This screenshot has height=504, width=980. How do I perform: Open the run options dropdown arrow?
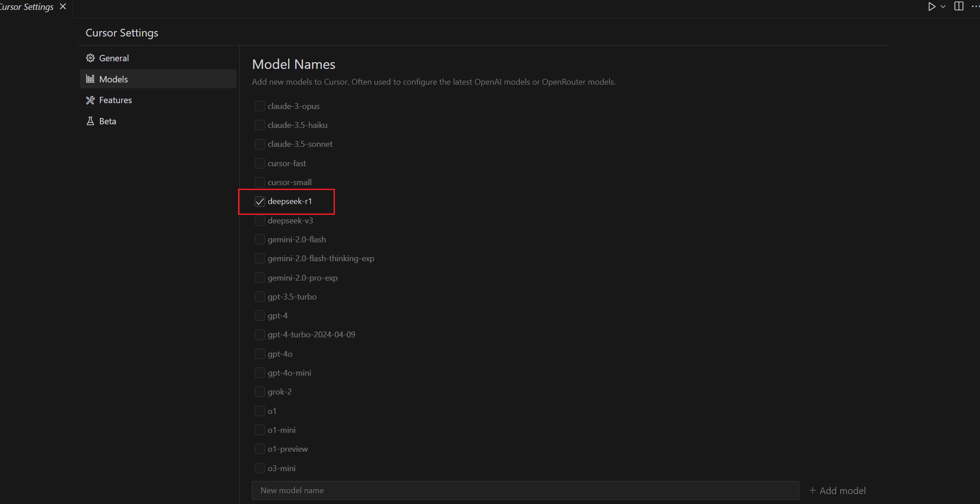(x=943, y=7)
